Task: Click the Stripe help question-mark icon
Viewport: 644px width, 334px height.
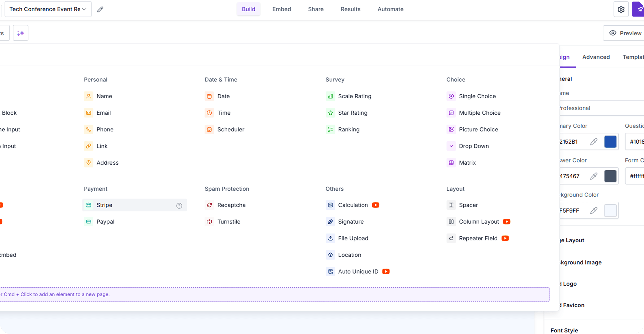Action: 179,205
